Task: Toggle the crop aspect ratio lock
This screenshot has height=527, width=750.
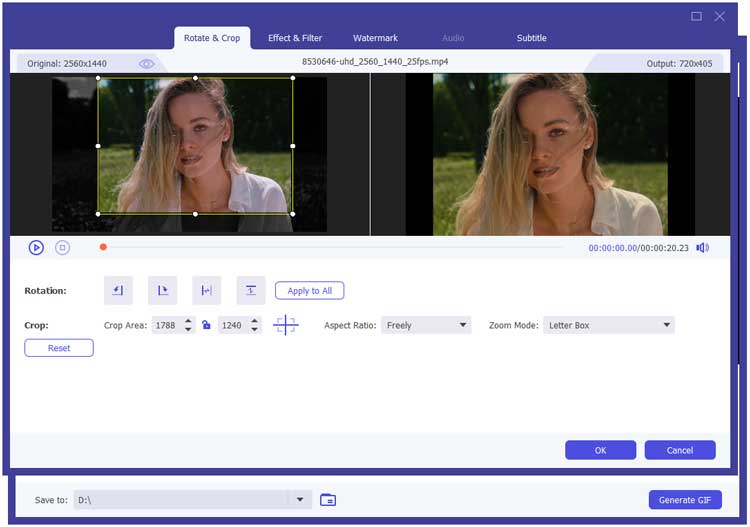Action: pos(206,325)
